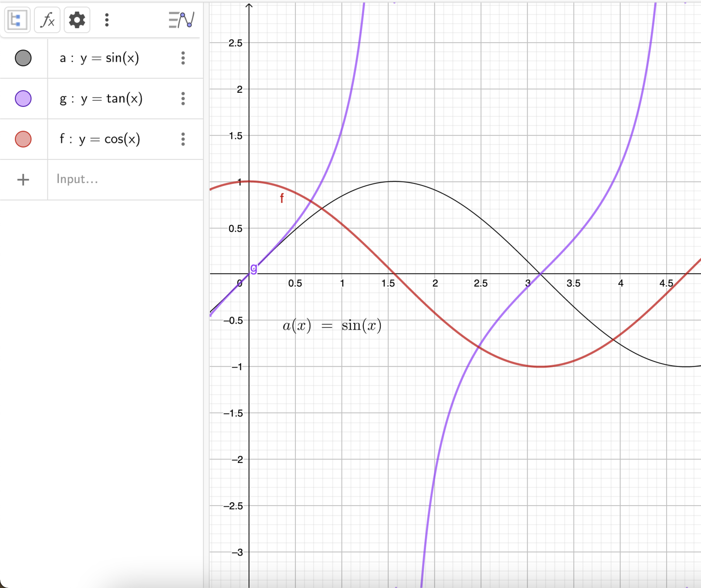
Task: Toggle visibility of a: y = sin(x)
Action: 23,58
